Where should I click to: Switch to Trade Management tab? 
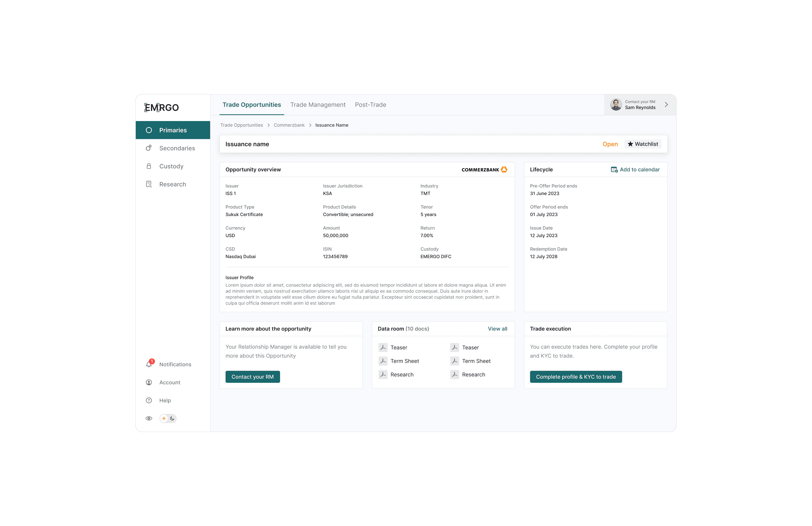tap(318, 105)
